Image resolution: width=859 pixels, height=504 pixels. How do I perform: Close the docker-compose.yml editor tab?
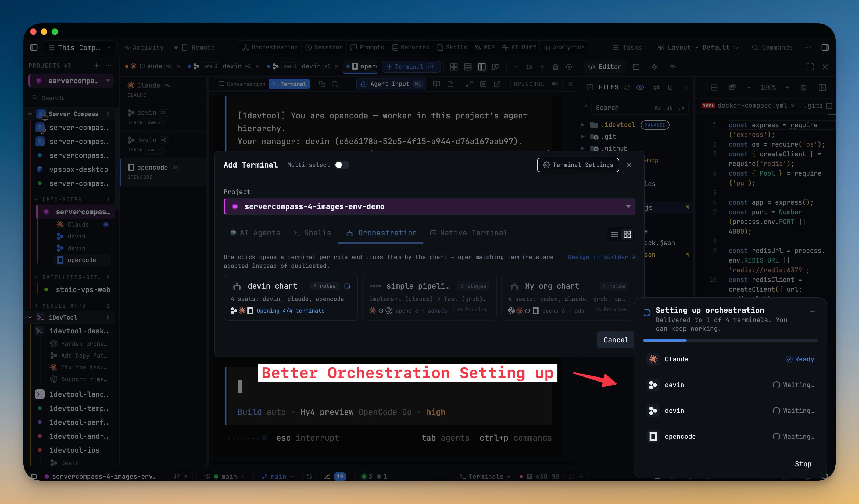click(793, 106)
